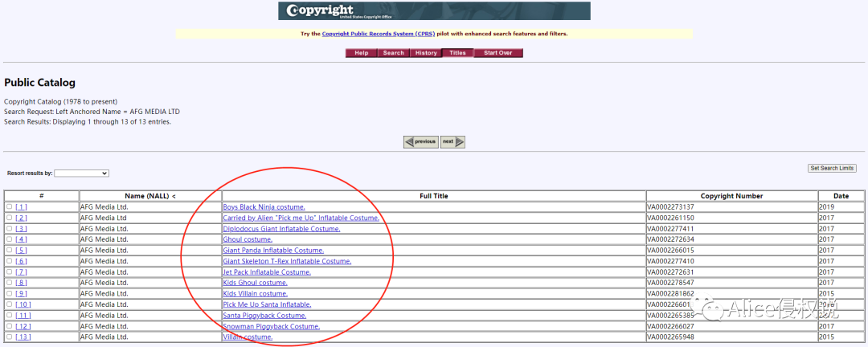Viewport: 868px width, 347px height.
Task: Open Giant Panda Inflatable Costume link
Action: click(x=273, y=250)
